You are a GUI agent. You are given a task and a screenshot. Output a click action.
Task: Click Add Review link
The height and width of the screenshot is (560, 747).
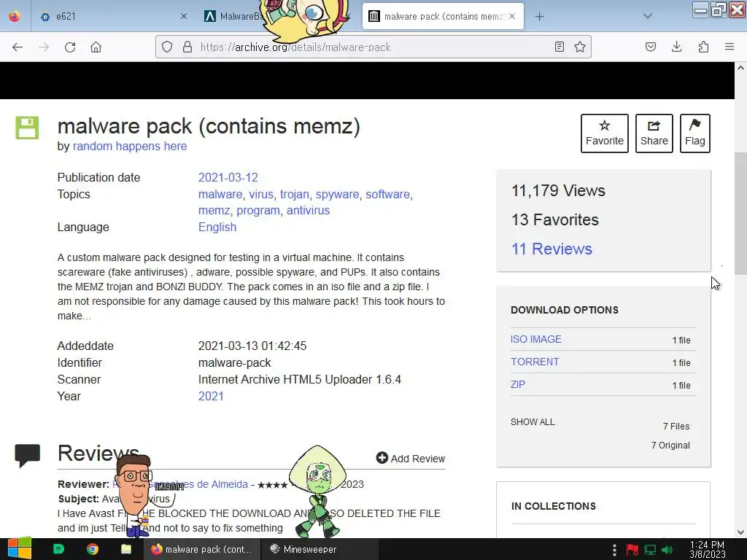[411, 458]
